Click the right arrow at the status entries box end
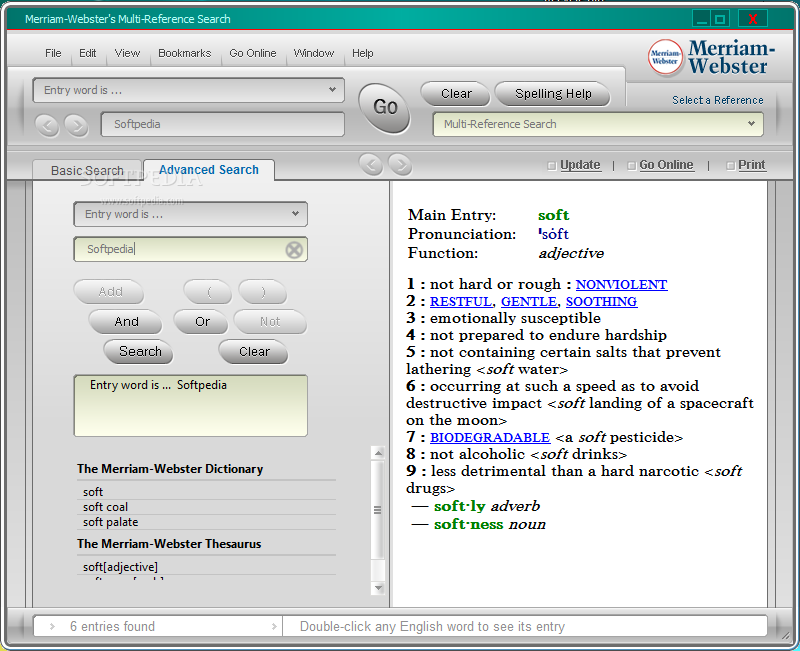Screen dimensions: 800x651 274,627
